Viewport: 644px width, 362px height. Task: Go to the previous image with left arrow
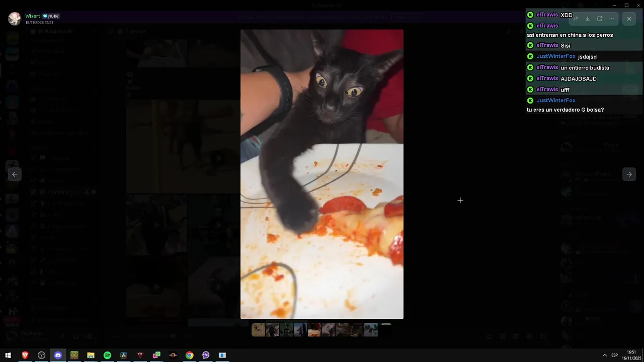click(x=15, y=174)
